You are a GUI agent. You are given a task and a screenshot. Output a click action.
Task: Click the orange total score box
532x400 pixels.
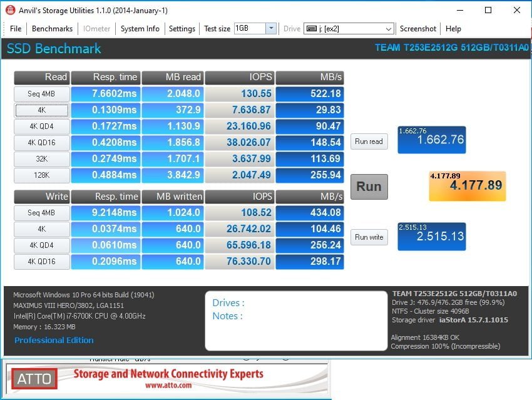467,186
